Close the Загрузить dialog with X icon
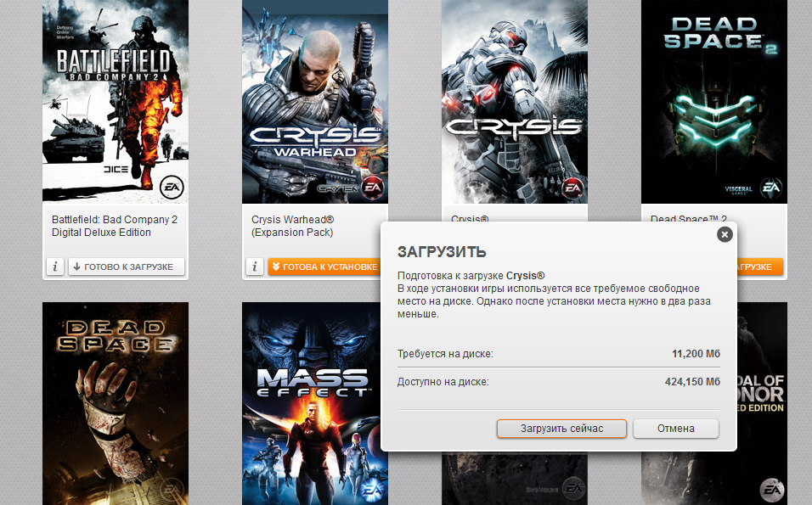 tap(725, 235)
